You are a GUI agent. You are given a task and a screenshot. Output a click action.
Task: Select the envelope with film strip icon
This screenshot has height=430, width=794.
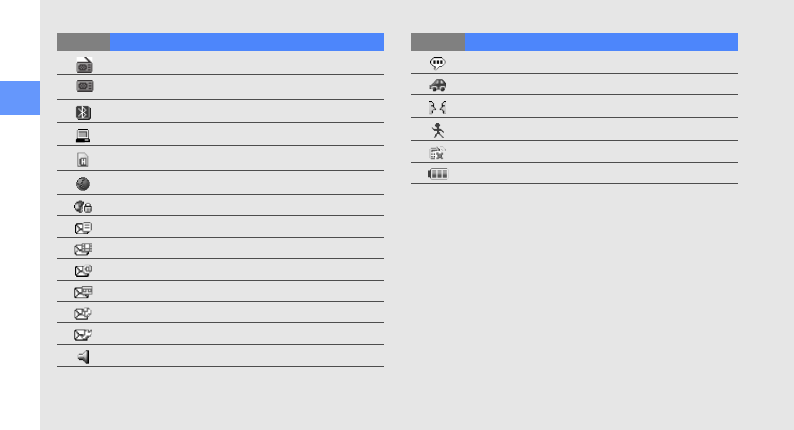(x=83, y=249)
